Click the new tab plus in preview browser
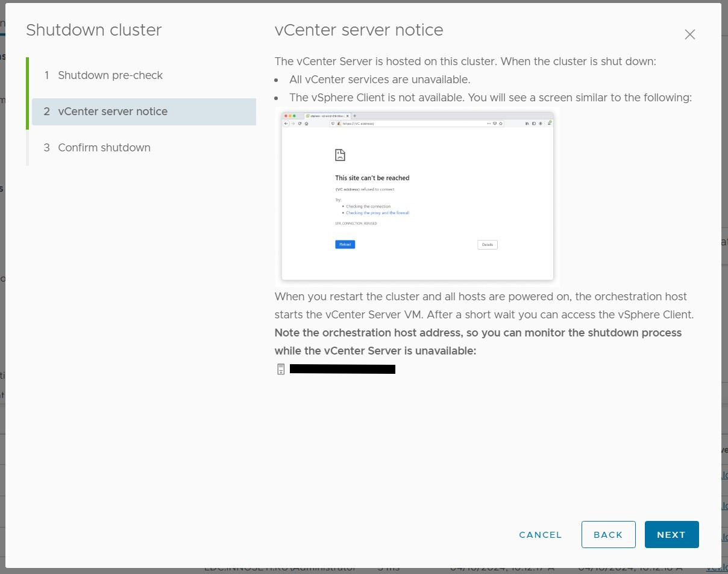This screenshot has height=574, width=728. point(354,116)
